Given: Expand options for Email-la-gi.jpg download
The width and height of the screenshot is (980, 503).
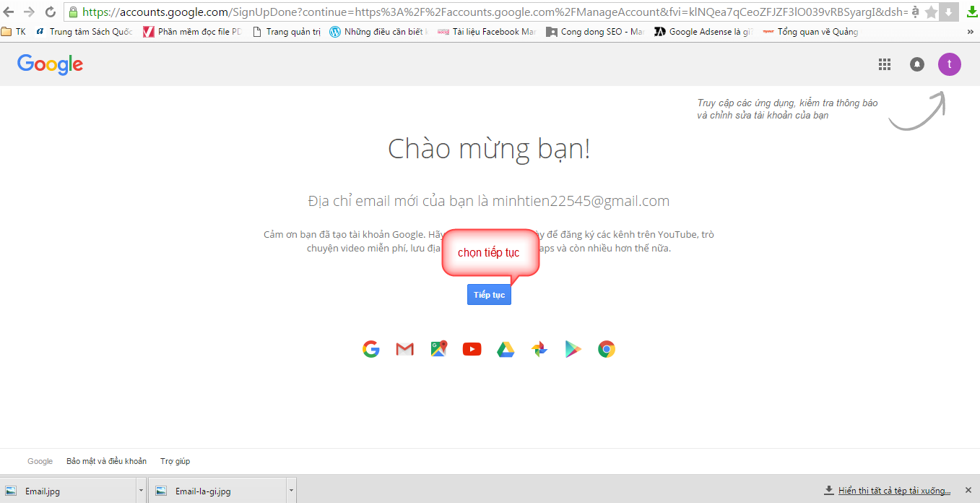Looking at the screenshot, I should (290, 490).
